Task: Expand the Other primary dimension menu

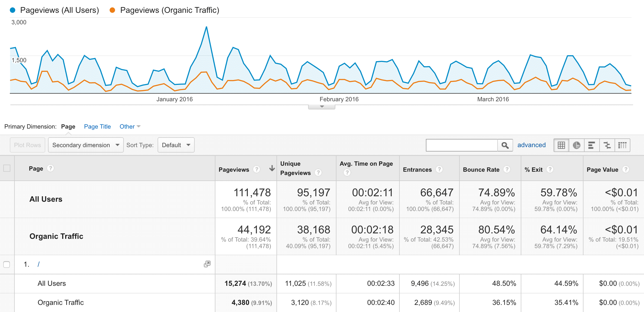Action: (x=129, y=126)
